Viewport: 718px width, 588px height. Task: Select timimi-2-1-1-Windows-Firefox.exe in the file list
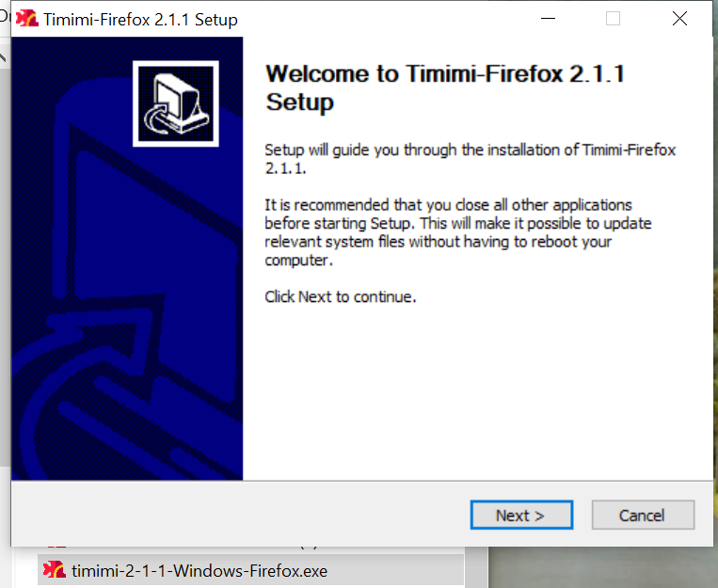(x=250, y=571)
